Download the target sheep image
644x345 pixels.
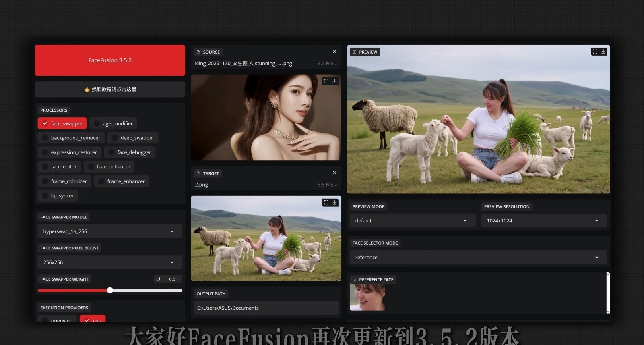334,202
